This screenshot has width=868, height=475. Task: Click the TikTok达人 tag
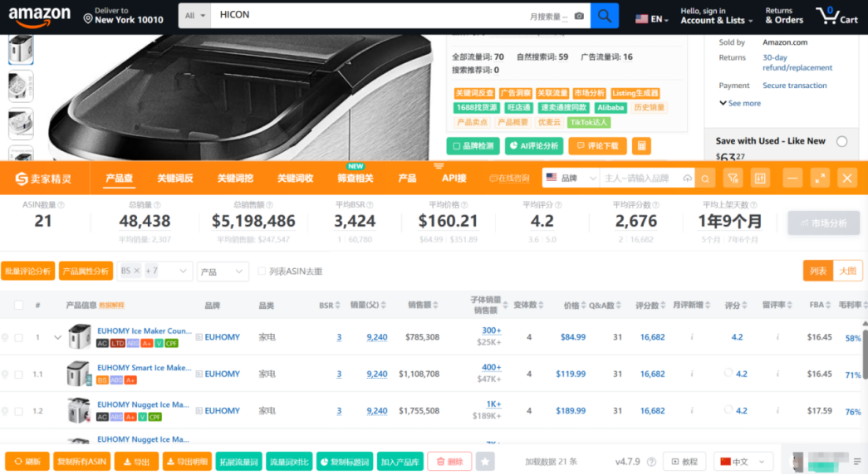point(589,122)
